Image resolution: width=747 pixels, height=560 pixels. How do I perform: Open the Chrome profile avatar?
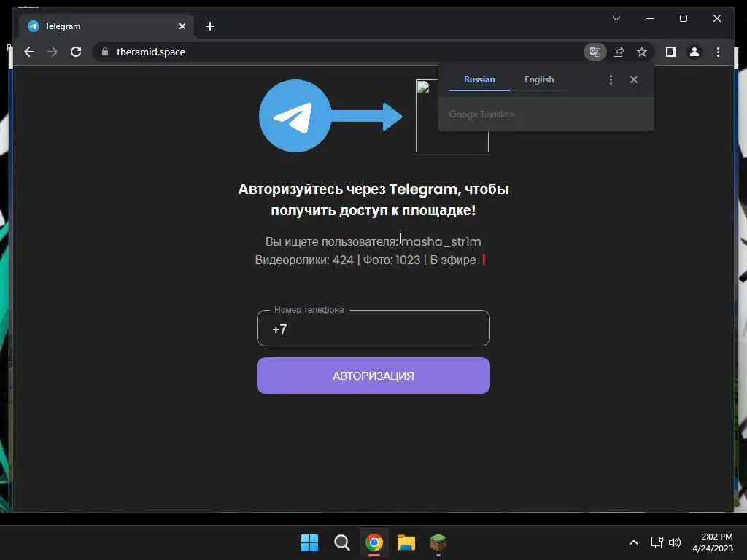[694, 52]
